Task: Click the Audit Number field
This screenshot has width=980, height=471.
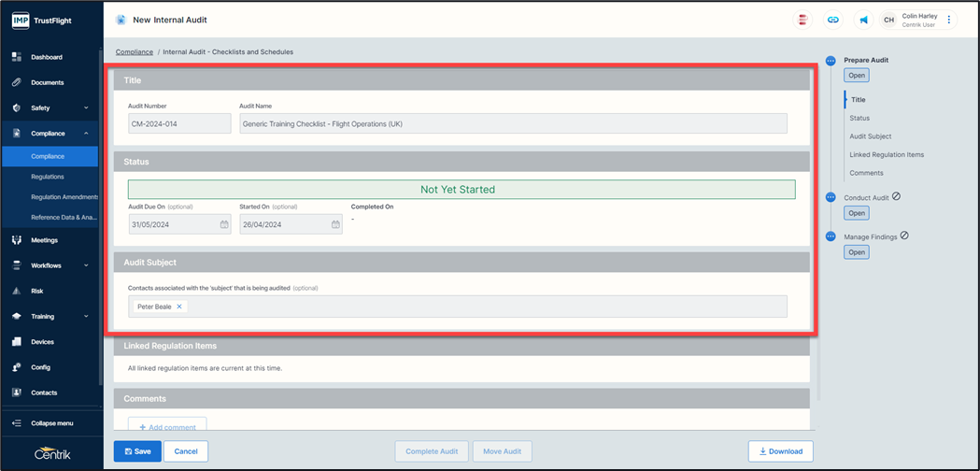Action: 179,124
